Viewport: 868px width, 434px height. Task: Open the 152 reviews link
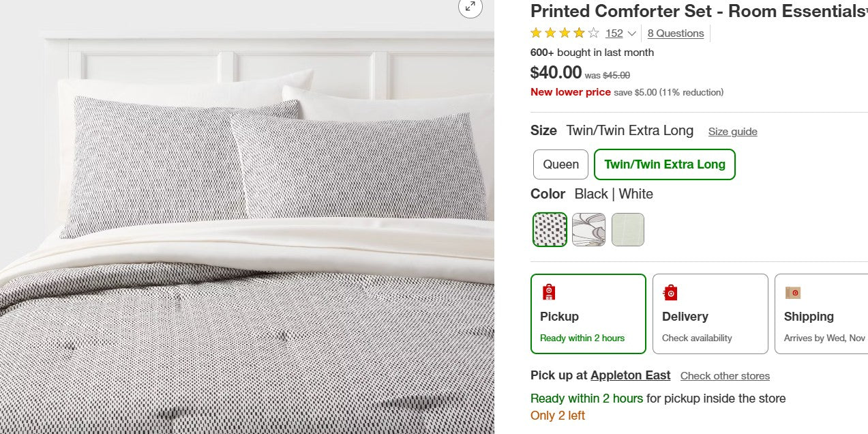coord(614,33)
